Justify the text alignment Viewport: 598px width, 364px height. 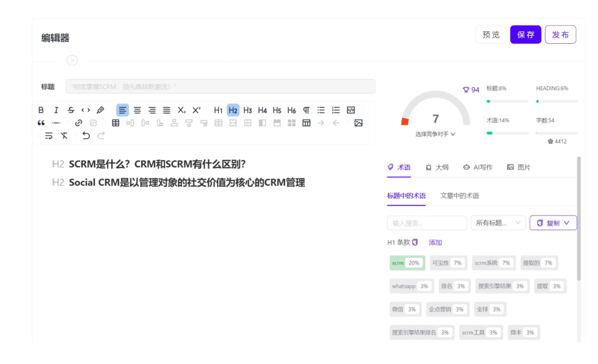(167, 110)
